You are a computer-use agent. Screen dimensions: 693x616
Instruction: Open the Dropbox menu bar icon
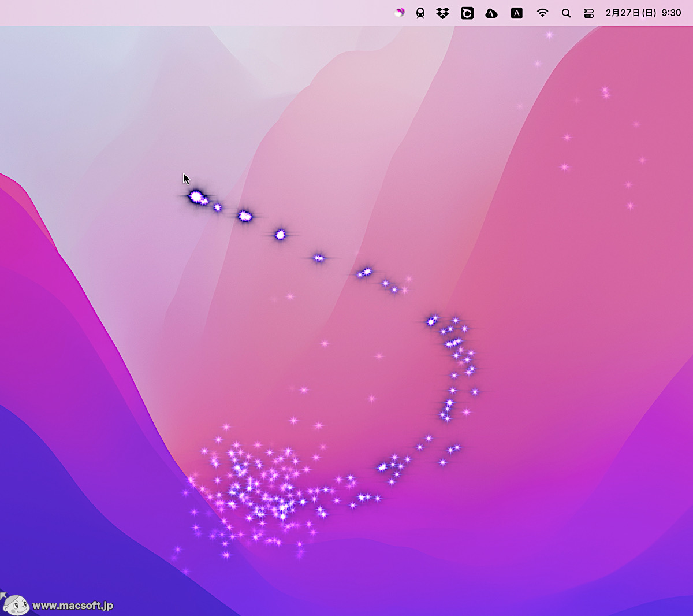click(442, 13)
